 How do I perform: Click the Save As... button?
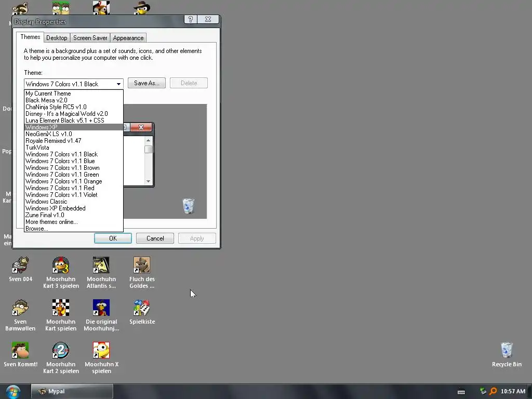pyautogui.click(x=147, y=83)
